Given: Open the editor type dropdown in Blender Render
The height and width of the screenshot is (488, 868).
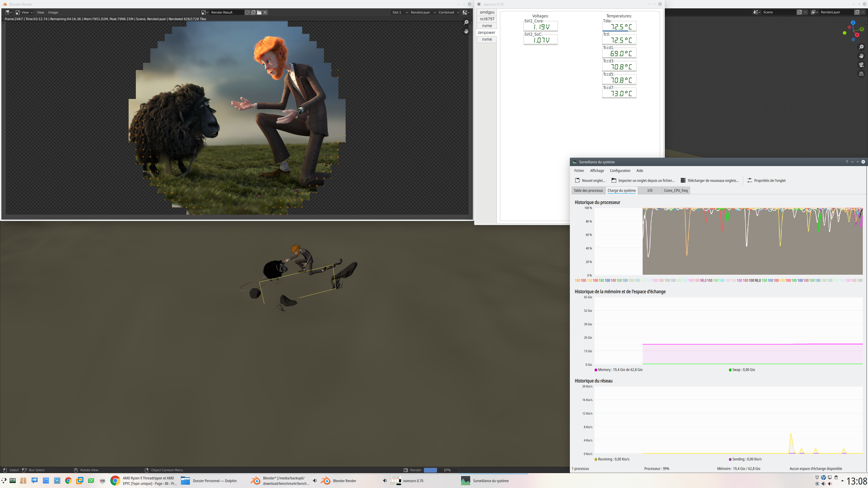Looking at the screenshot, I should point(8,12).
